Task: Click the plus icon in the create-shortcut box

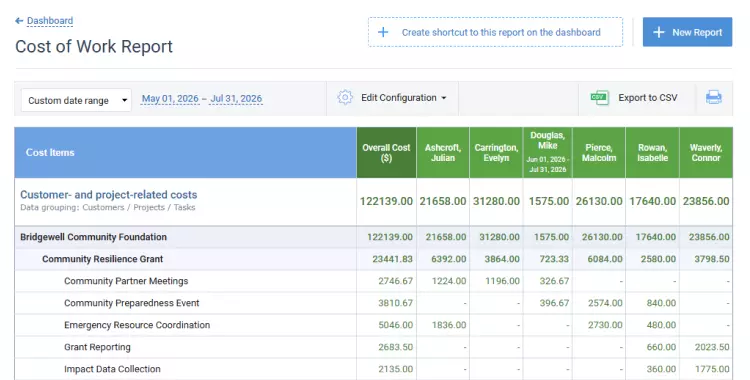Action: click(383, 32)
